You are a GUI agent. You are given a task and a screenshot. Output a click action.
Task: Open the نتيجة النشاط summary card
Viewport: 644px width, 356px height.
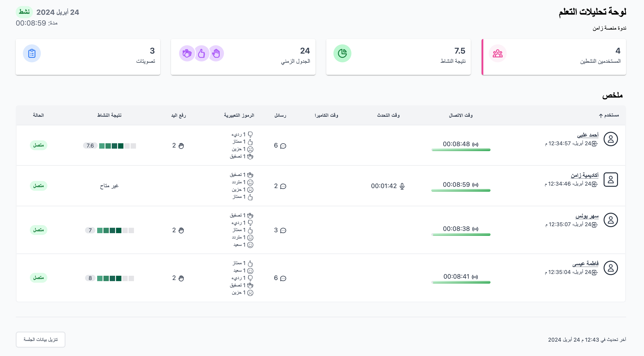coord(398,57)
